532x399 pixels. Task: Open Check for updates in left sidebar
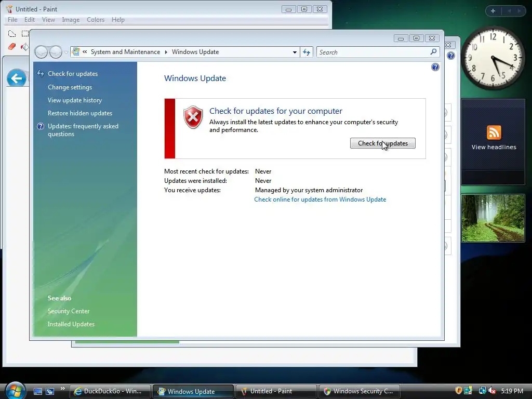tap(73, 74)
